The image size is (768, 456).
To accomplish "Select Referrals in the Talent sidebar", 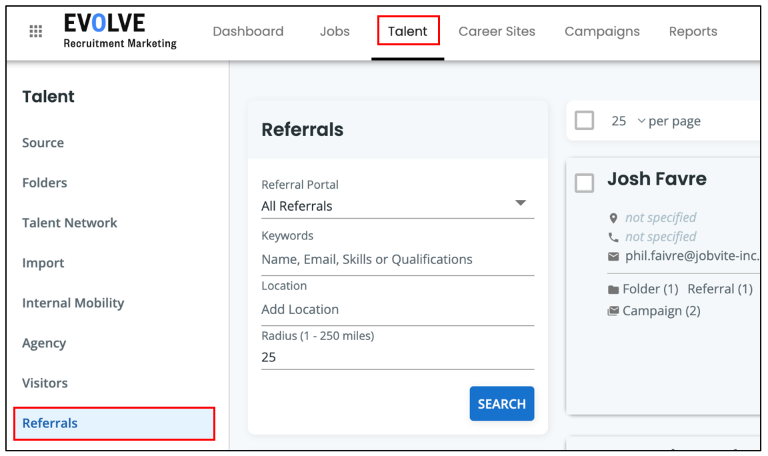I will (114, 423).
